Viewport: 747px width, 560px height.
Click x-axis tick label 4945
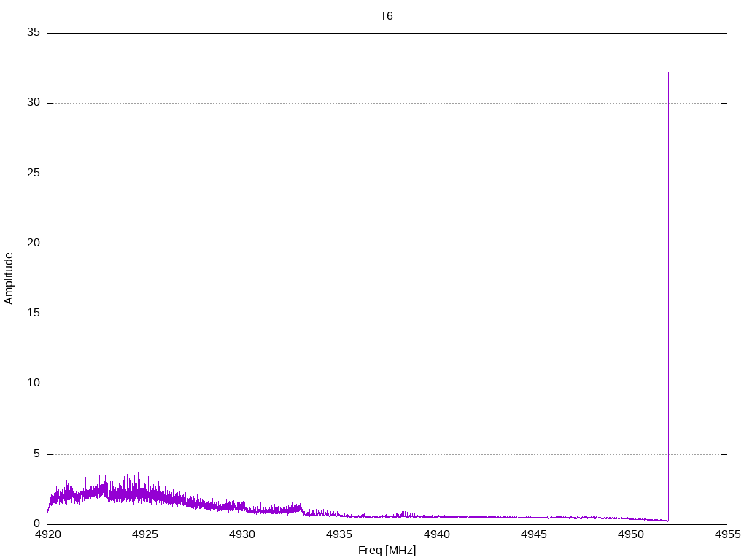coord(533,534)
